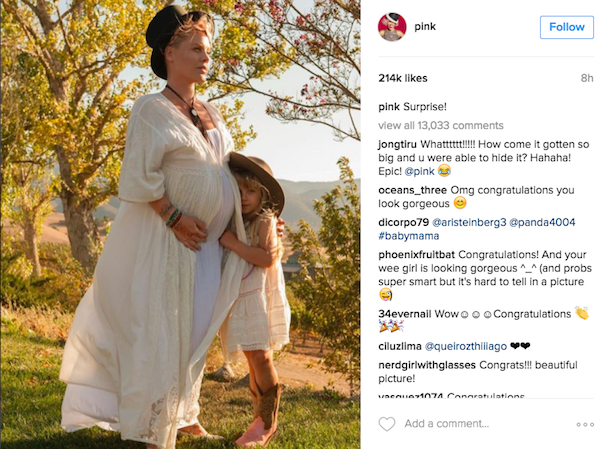
Task: Open commenter jongtiru's profile
Action: (x=397, y=145)
